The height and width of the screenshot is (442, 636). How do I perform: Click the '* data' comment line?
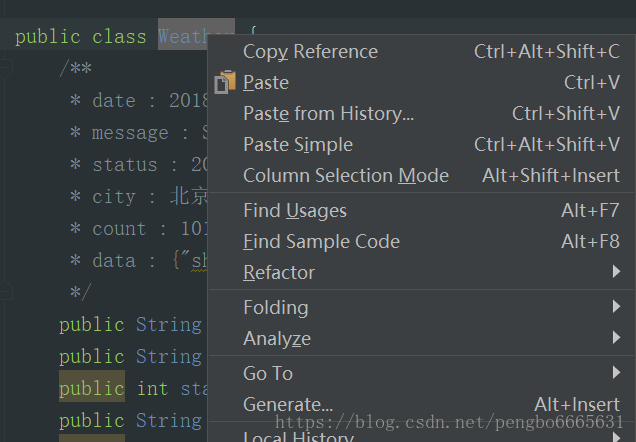coord(138,261)
